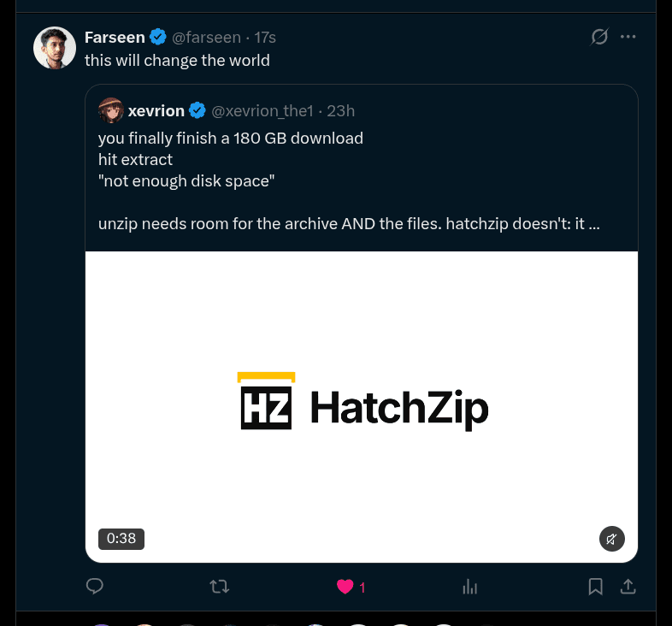Open the reply comment icon

tap(95, 586)
